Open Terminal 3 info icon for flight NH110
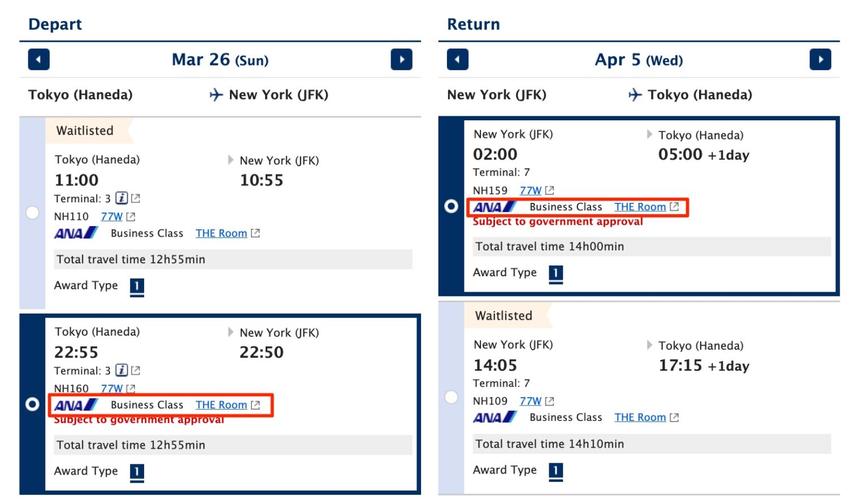 pos(123,198)
